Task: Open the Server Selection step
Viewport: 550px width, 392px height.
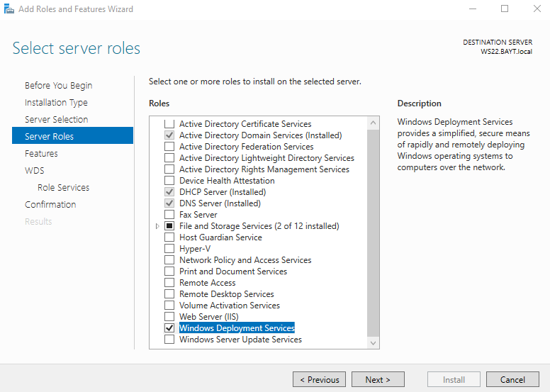Action: click(x=57, y=120)
